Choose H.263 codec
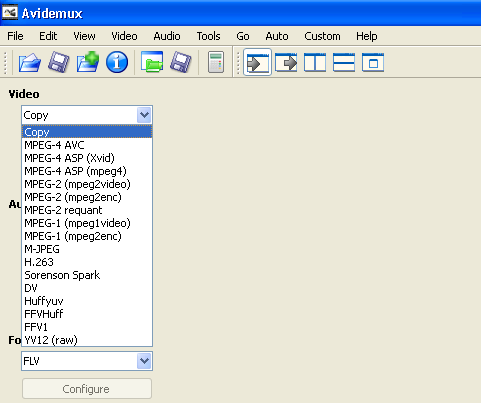 (87, 262)
